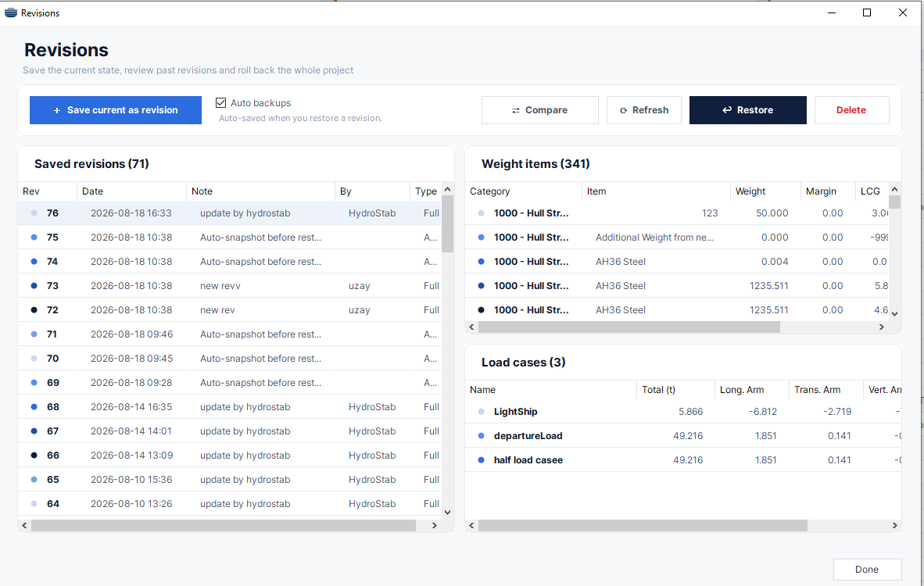Click the Done button
924x586 pixels.
click(x=867, y=570)
